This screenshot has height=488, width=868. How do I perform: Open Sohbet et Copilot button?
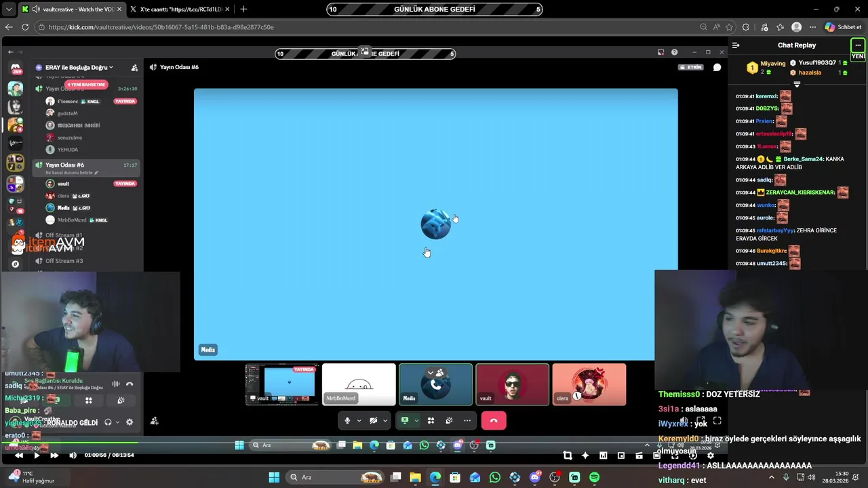843,27
